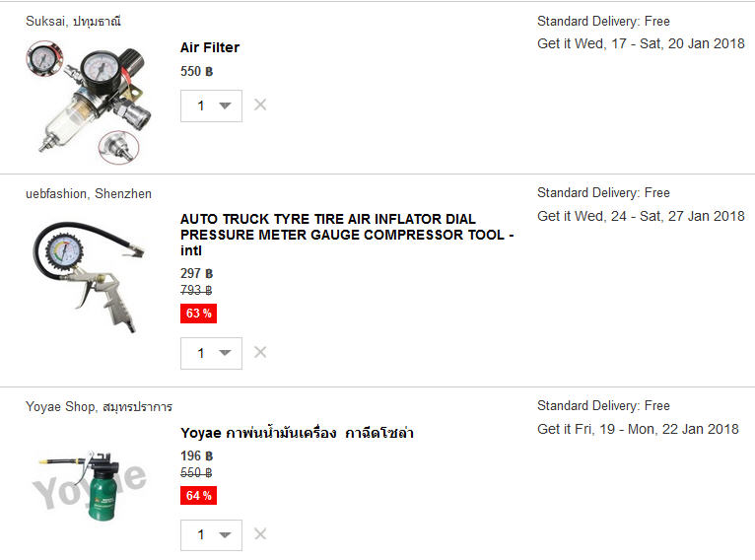
Task: Expand the quantity selector for the tire inflator
Action: (211, 353)
